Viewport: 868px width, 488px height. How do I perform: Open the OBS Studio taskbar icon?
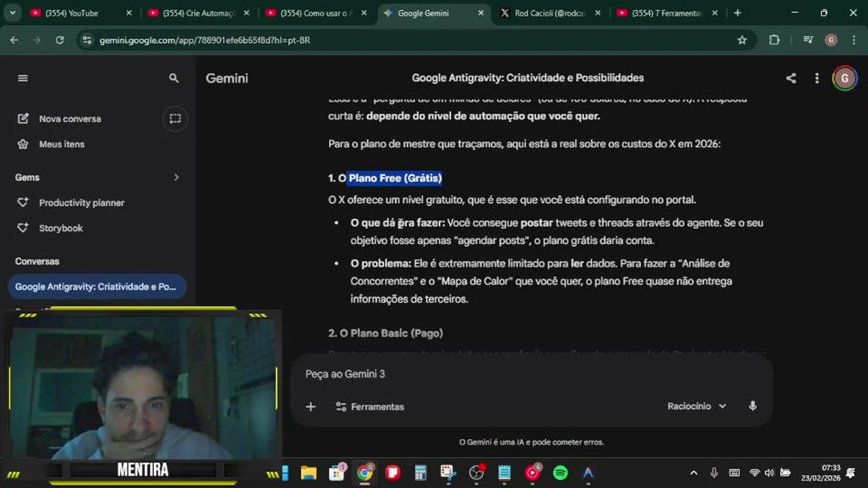(x=477, y=472)
